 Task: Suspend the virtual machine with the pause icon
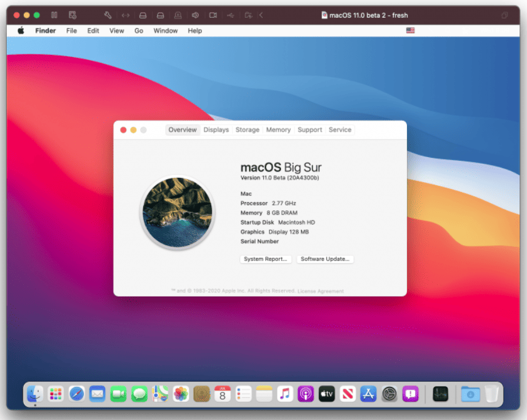[54, 15]
